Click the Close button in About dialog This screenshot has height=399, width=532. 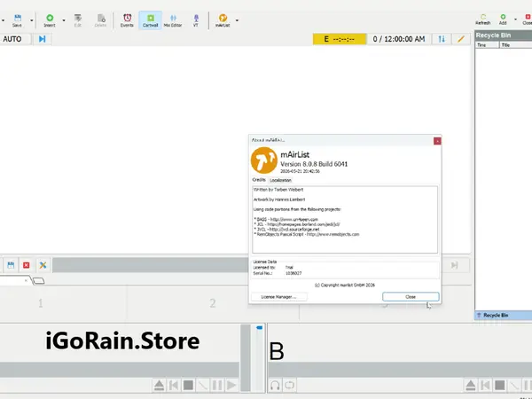coord(411,297)
